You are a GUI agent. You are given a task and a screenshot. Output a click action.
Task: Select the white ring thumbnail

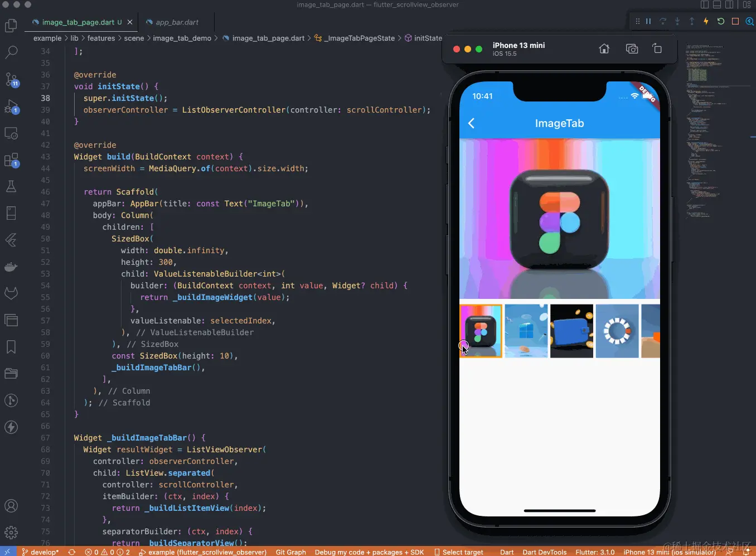pos(617,331)
